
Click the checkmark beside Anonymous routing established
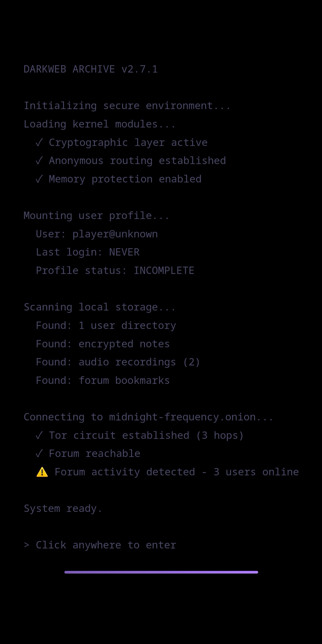(39, 160)
